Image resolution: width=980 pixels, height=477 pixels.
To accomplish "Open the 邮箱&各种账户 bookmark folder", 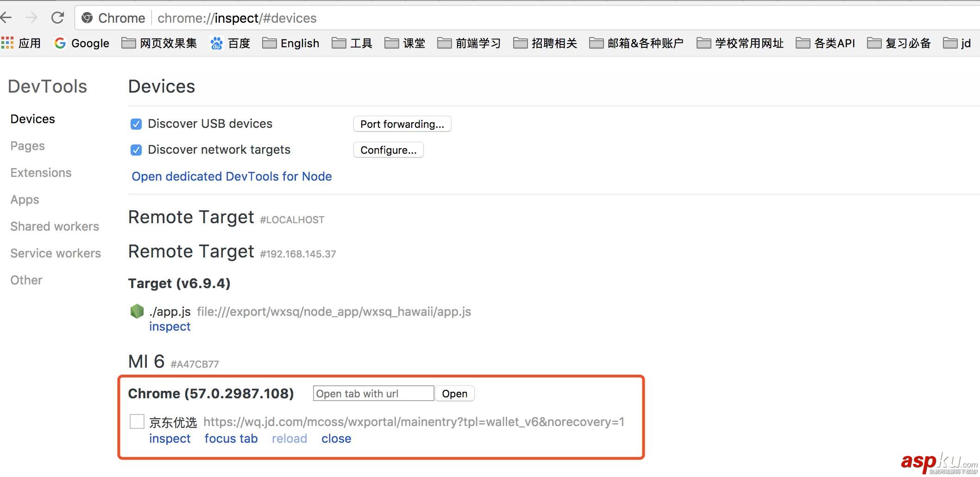I will 636,43.
